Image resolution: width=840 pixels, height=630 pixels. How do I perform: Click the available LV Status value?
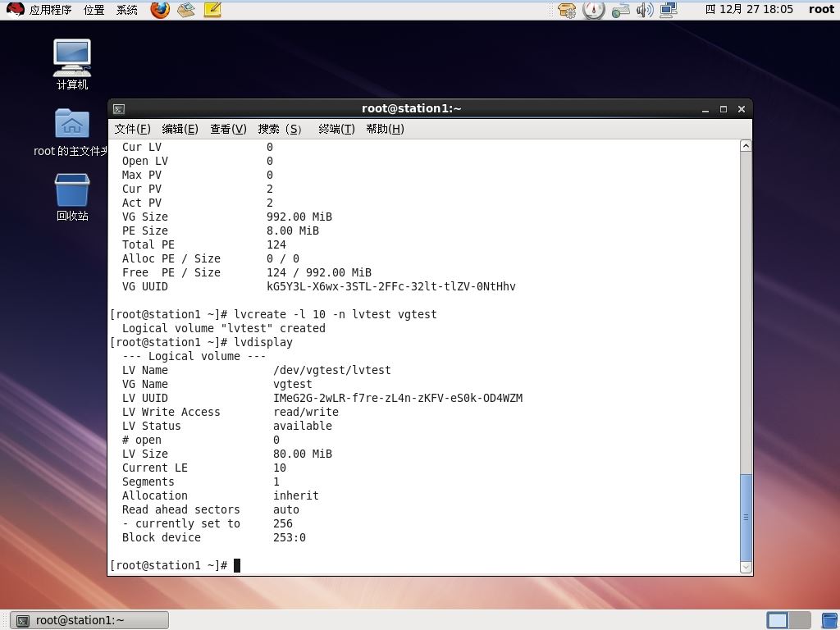[303, 426]
